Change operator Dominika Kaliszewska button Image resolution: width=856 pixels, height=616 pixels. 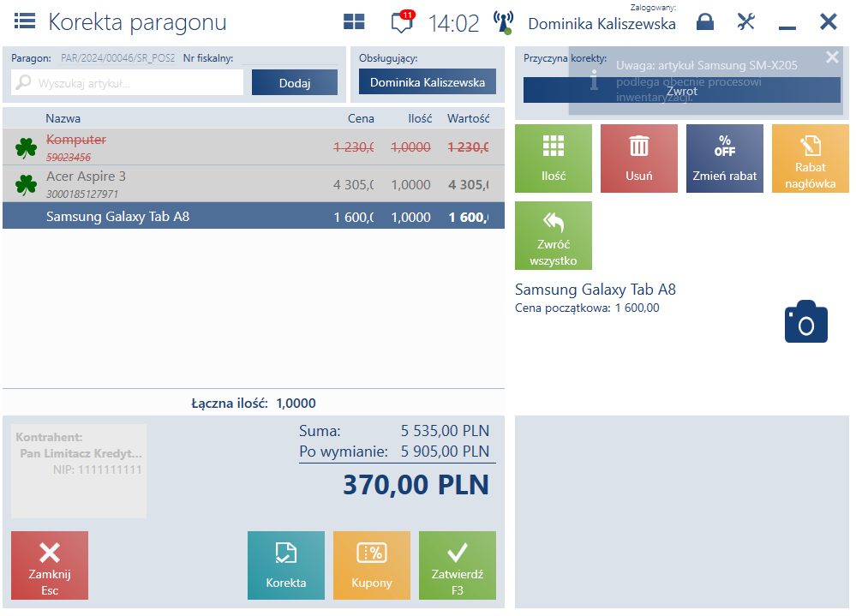[428, 82]
